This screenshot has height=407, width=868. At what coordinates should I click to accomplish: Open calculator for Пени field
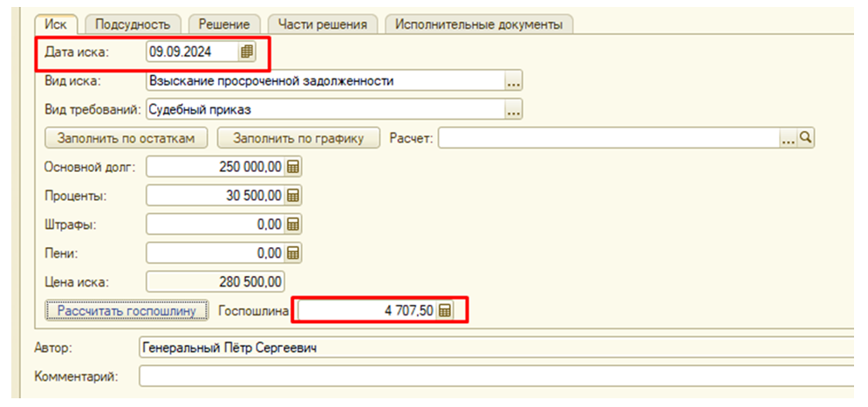pyautogui.click(x=293, y=253)
